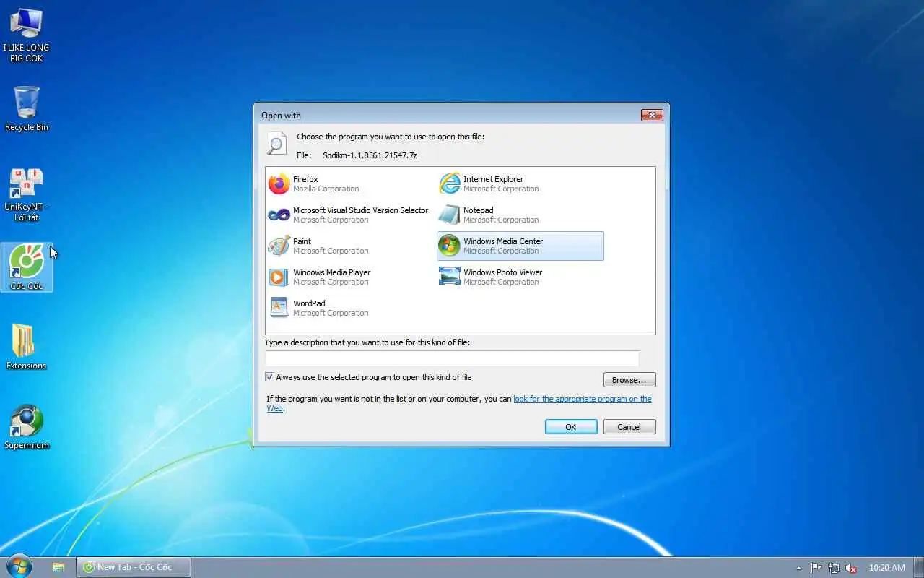This screenshot has height=578, width=924.
Task: Select the Recycle Bin desktop icon
Action: tap(26, 109)
